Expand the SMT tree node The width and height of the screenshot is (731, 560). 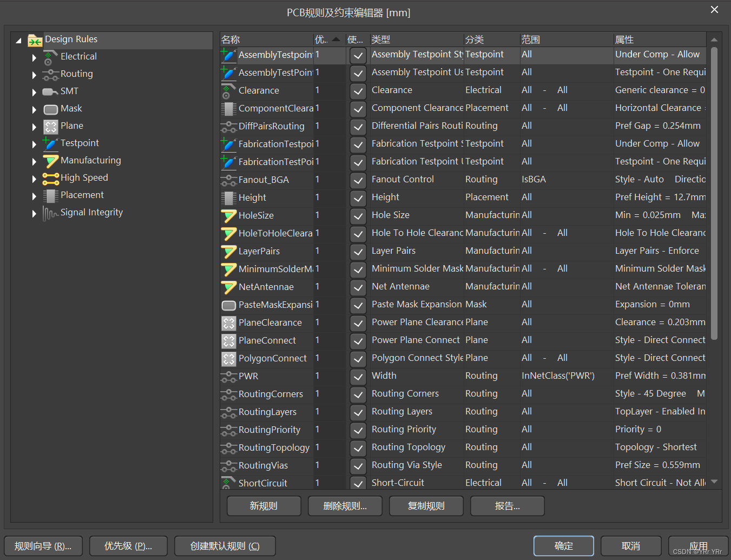coord(34,93)
